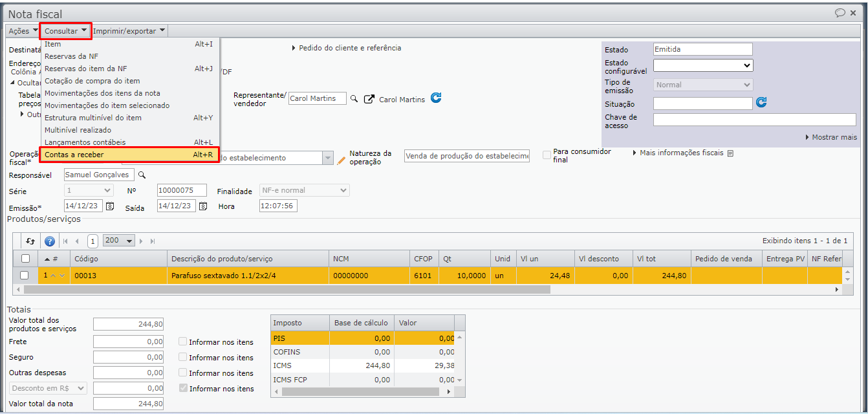The width and height of the screenshot is (868, 414).
Task: Tick the checkbox on product row 00013
Action: tap(25, 276)
